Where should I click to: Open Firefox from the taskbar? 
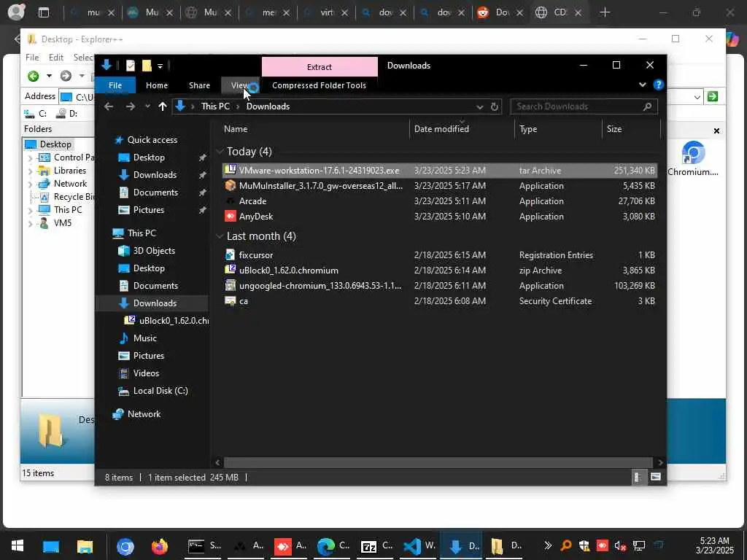click(160, 545)
